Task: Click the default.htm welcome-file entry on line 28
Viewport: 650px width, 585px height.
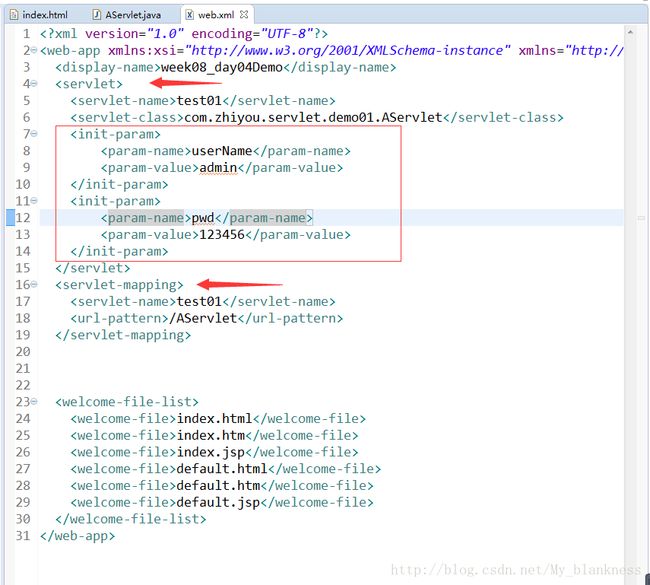Action: pos(218,485)
